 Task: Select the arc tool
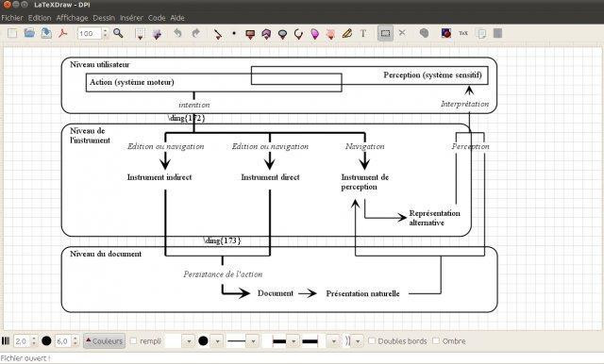pos(298,34)
